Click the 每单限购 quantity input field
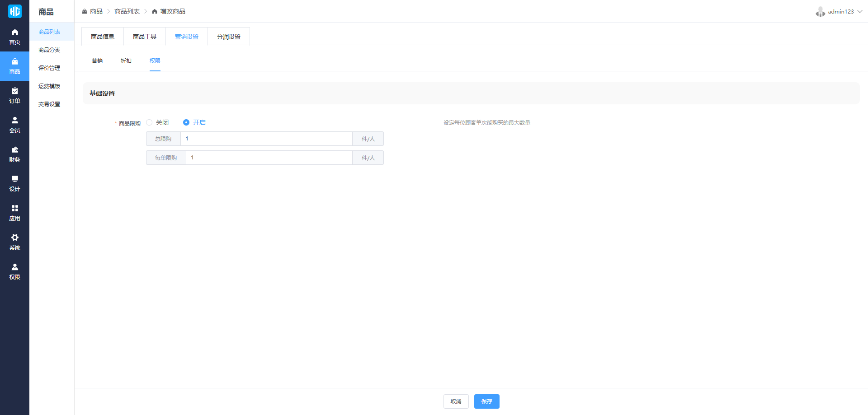Image resolution: width=868 pixels, height=415 pixels. pos(269,158)
